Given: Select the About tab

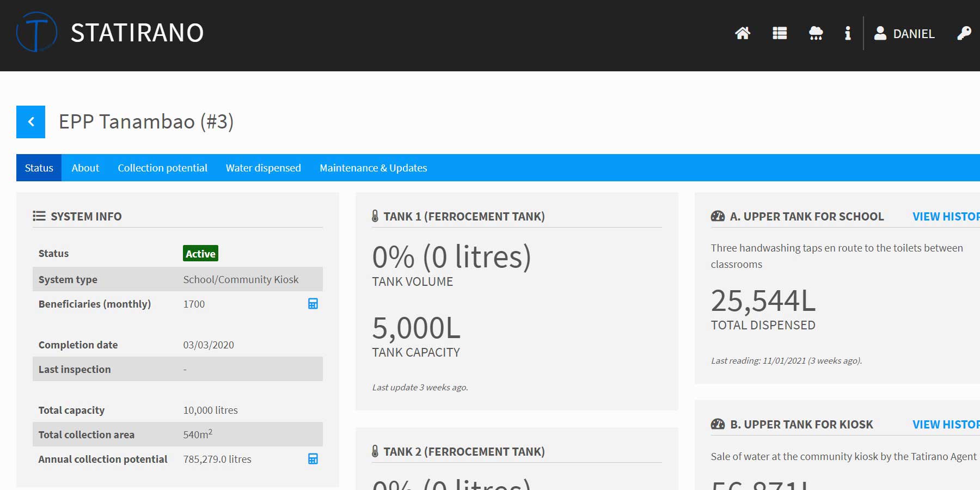Looking at the screenshot, I should pyautogui.click(x=85, y=168).
